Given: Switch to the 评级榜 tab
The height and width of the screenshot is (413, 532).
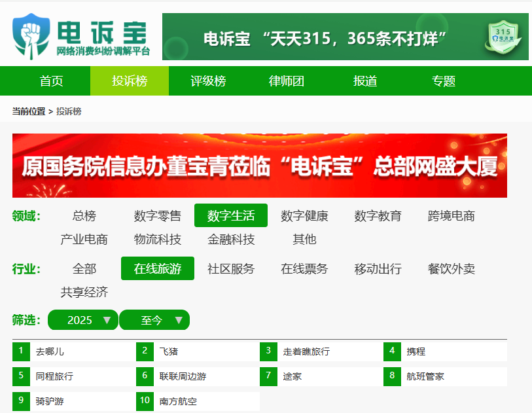Looking at the screenshot, I should (x=208, y=81).
